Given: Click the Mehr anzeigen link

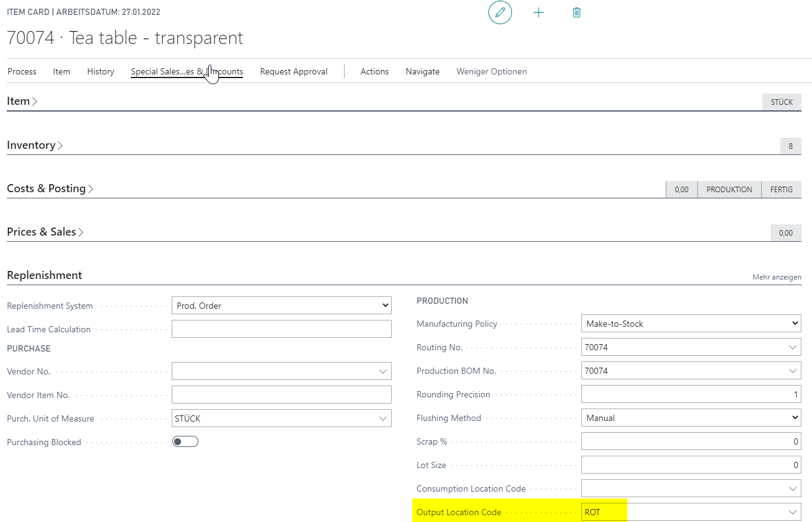Looking at the screenshot, I should pos(777,277).
